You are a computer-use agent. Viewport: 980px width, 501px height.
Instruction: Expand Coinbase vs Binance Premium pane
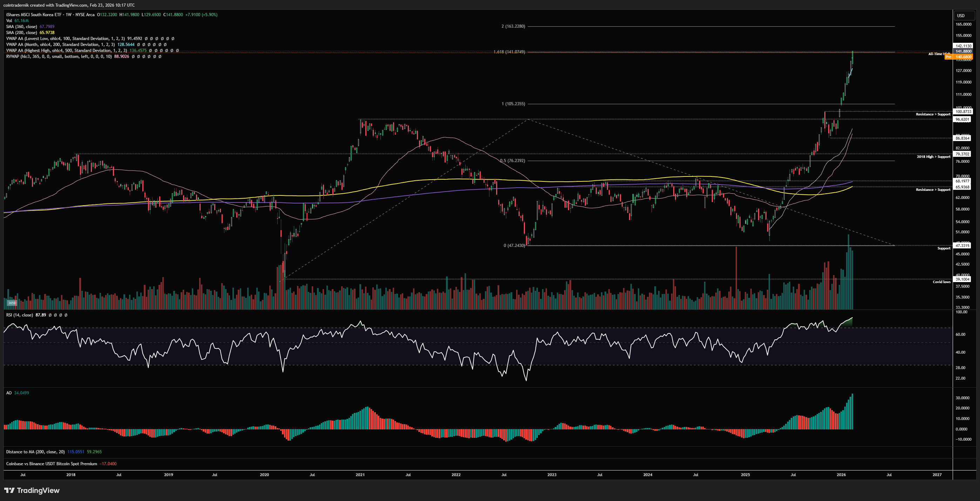(51, 464)
